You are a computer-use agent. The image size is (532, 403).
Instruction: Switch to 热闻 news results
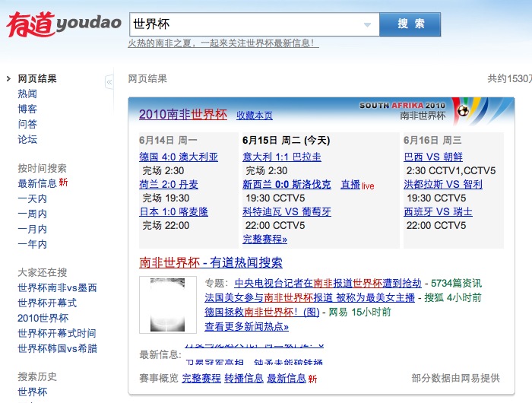27,94
